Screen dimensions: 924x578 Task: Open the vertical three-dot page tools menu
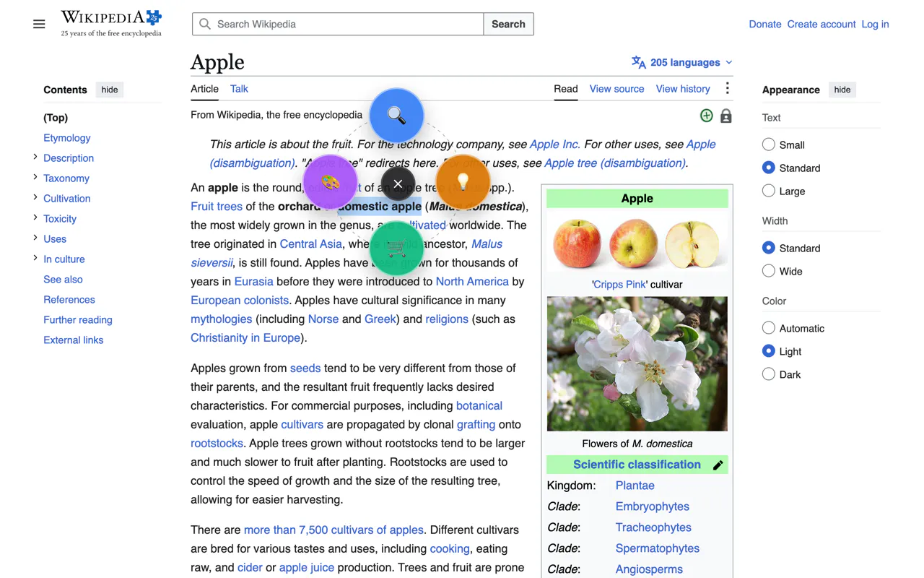(x=727, y=88)
